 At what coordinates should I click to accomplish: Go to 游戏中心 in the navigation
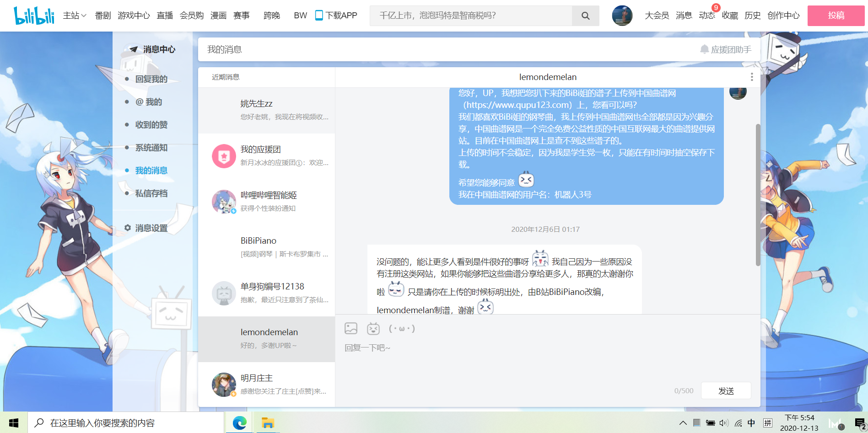[x=134, y=16]
